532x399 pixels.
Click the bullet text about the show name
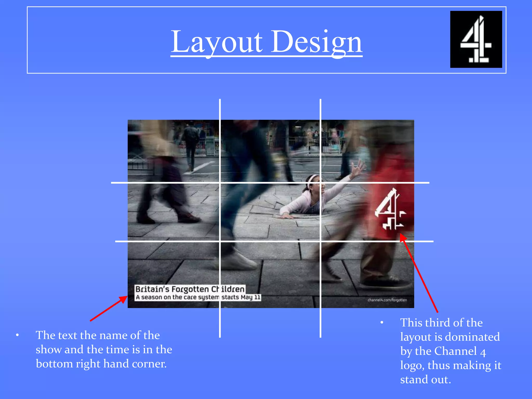coord(104,349)
